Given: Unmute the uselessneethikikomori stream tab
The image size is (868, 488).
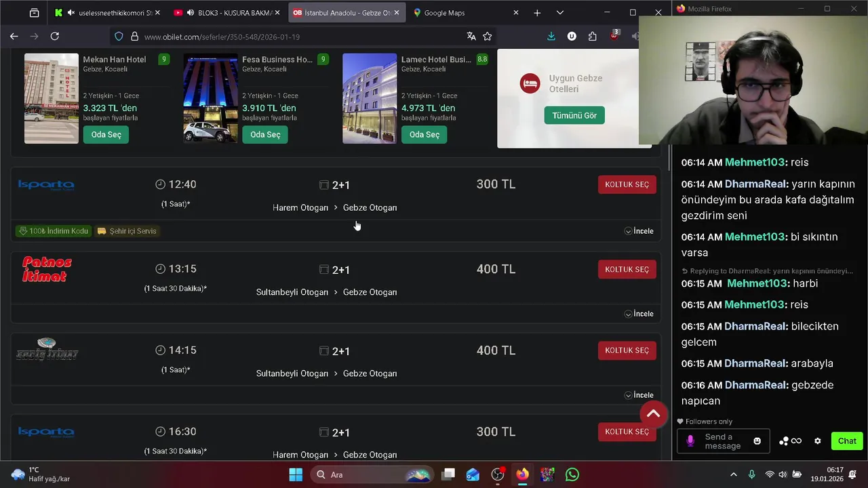Looking at the screenshot, I should click(71, 13).
